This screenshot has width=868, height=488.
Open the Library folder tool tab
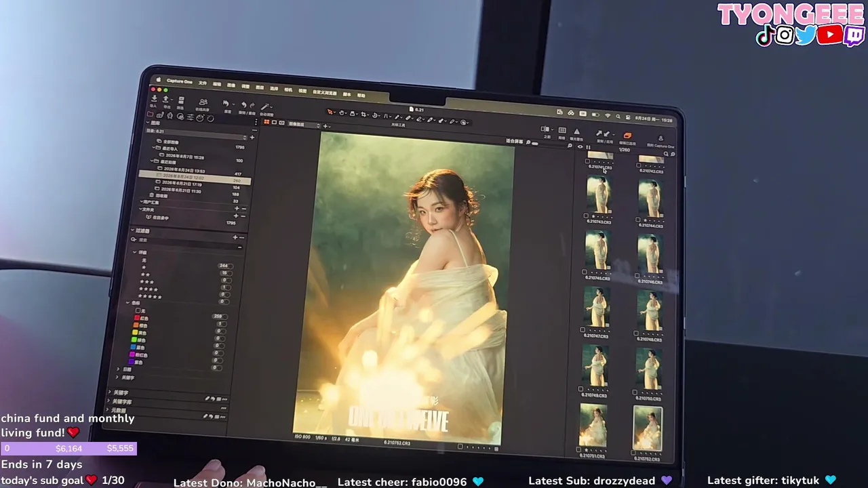pyautogui.click(x=151, y=115)
